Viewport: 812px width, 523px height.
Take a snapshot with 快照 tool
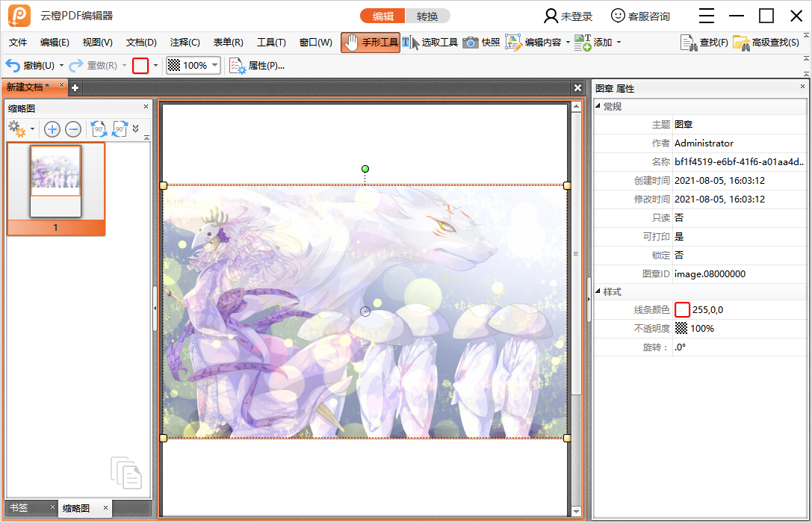(481, 43)
